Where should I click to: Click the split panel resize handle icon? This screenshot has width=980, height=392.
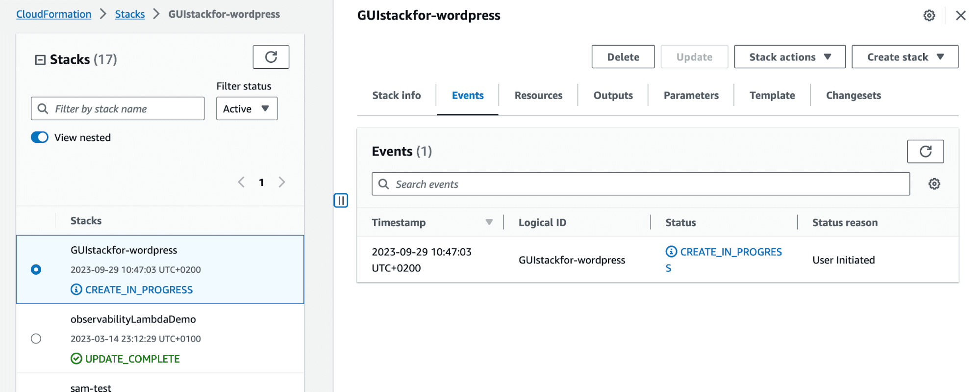pos(341,200)
